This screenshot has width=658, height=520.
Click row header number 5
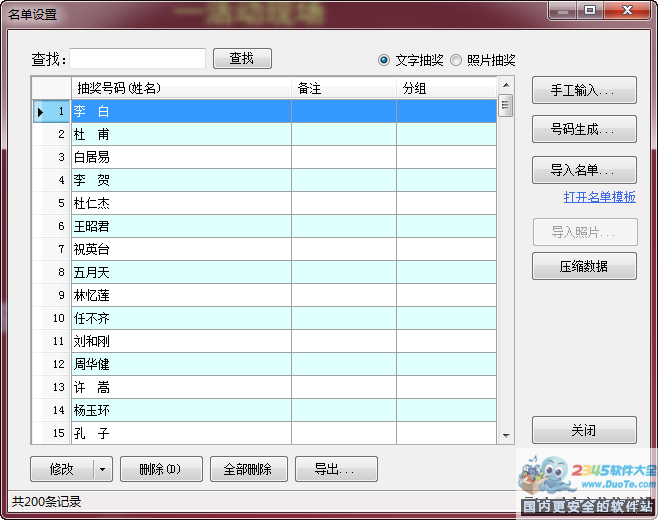52,204
